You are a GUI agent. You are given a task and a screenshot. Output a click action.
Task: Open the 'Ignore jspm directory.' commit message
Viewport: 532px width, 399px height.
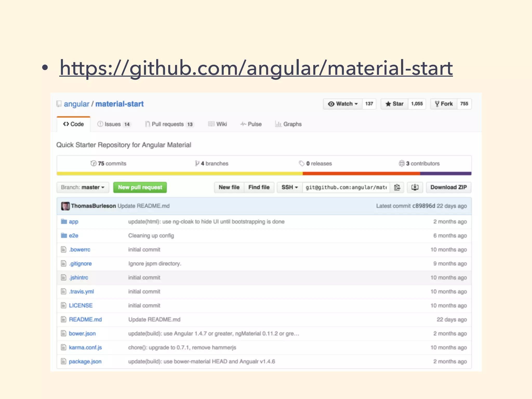point(155,264)
